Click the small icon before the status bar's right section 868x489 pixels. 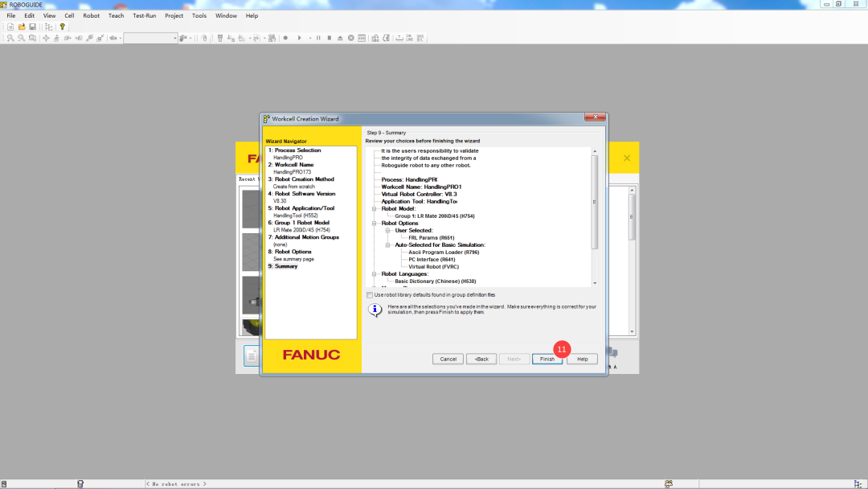[669, 484]
